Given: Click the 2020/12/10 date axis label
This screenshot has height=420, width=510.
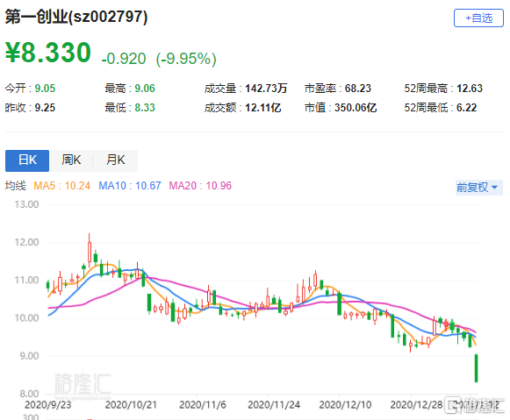Looking at the screenshot, I should tap(345, 405).
